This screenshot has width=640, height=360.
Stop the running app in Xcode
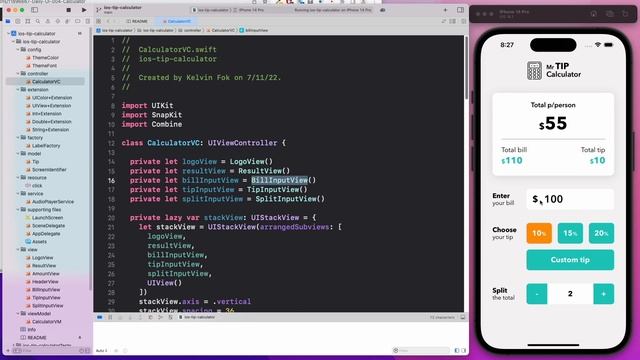pyautogui.click(x=69, y=10)
